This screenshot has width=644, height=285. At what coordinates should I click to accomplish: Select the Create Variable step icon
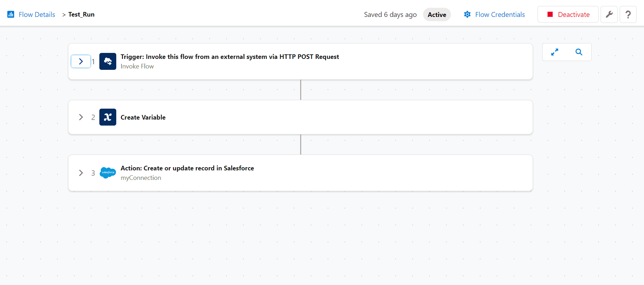pyautogui.click(x=108, y=117)
